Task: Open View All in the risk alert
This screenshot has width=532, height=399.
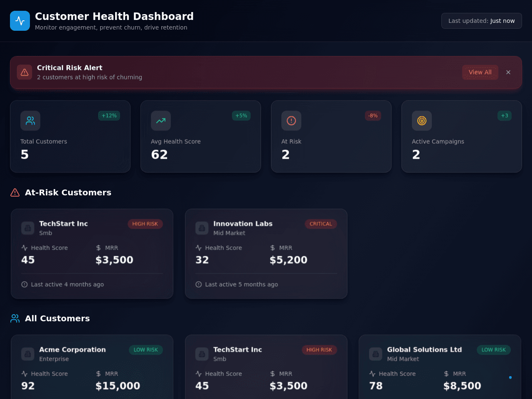Action: tap(480, 72)
